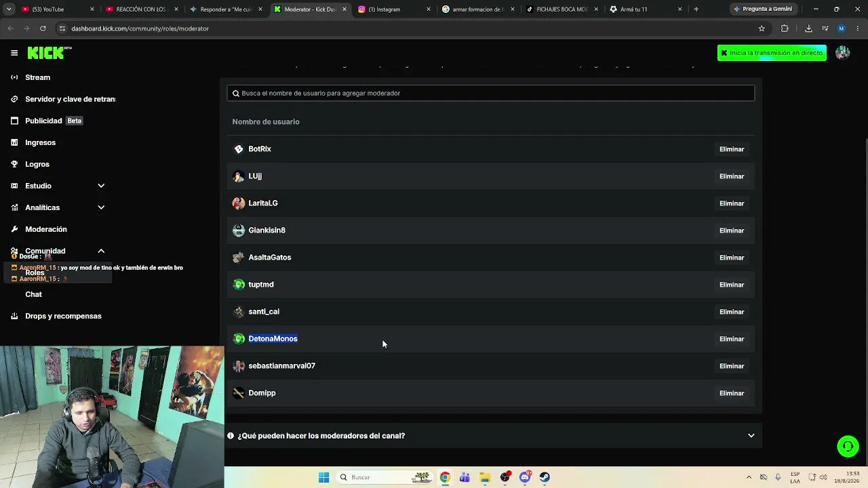Open File Explorer from taskbar
The width and height of the screenshot is (868, 488).
485,477
